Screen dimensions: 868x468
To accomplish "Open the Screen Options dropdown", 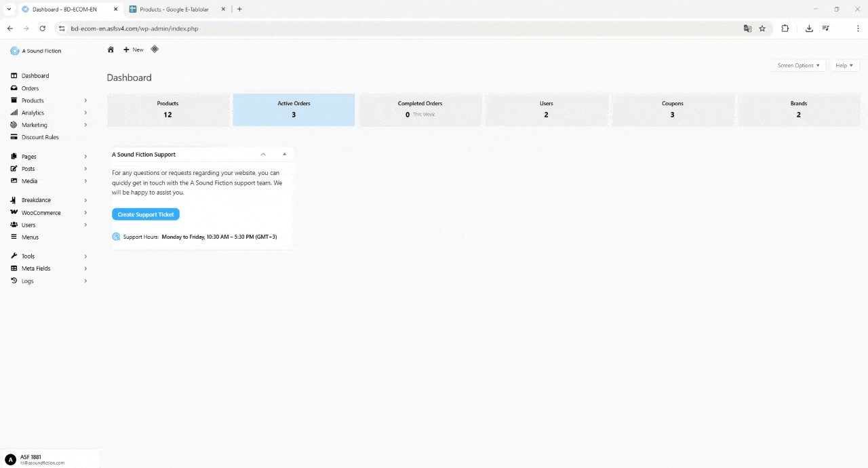I will point(798,65).
